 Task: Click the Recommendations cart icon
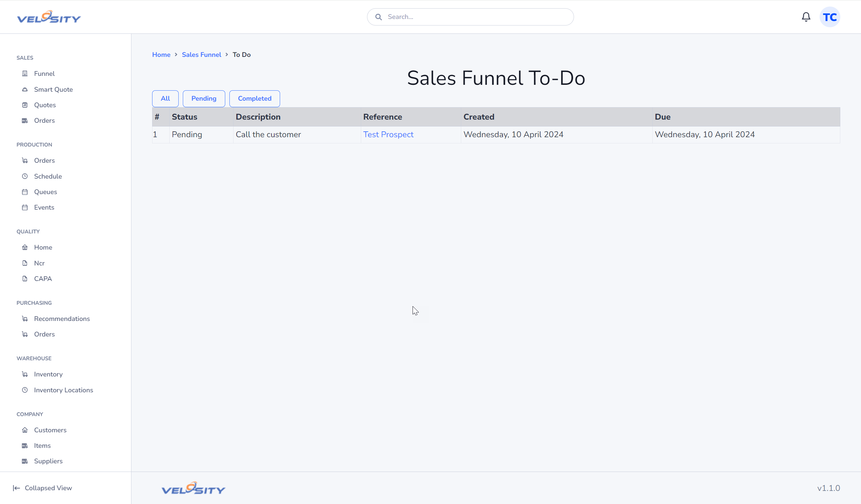click(x=25, y=319)
